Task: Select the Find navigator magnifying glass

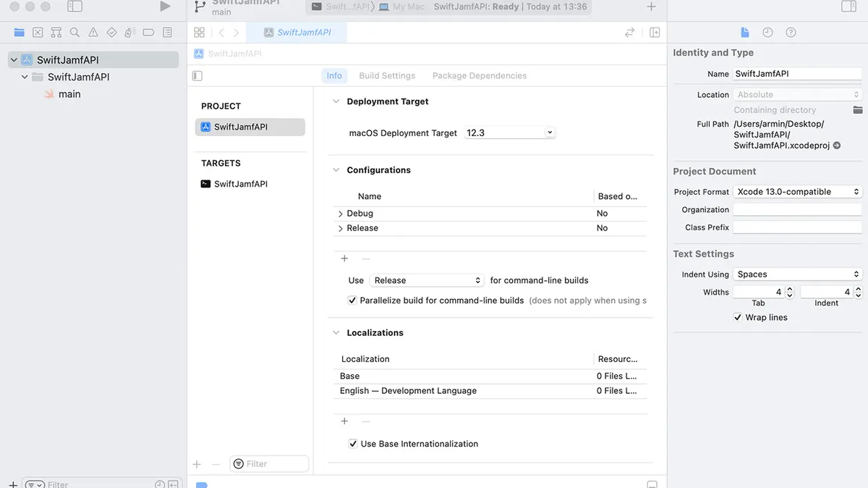Action: 75,32
